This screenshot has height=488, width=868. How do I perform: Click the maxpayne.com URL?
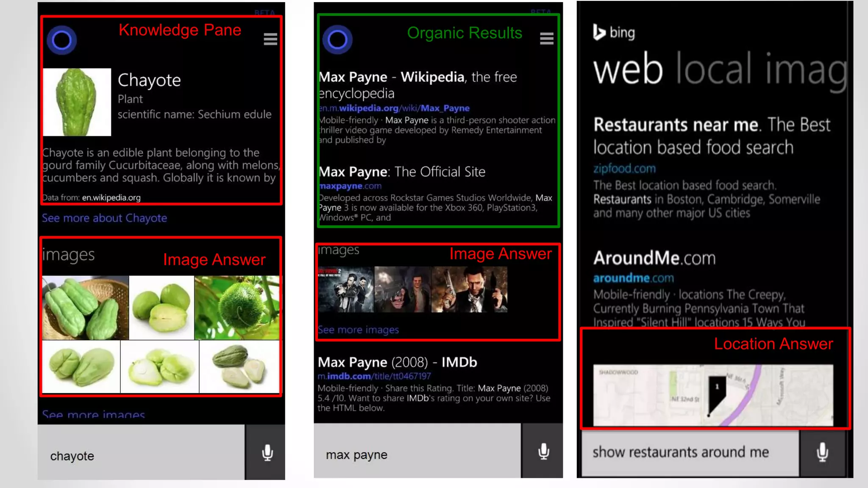350,186
